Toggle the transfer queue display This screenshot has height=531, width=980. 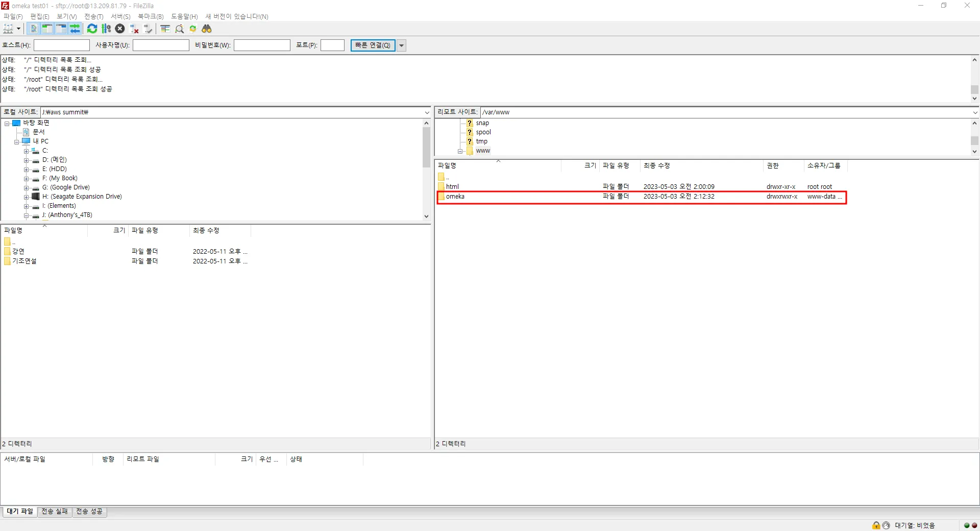(75, 29)
